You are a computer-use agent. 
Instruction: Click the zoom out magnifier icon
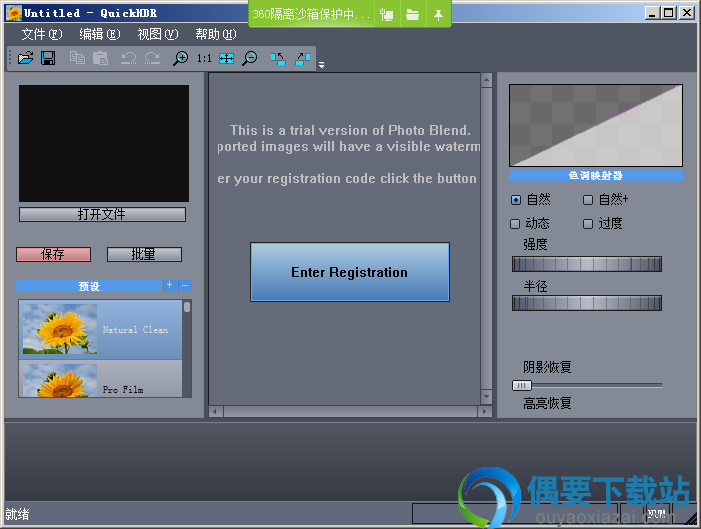249,58
